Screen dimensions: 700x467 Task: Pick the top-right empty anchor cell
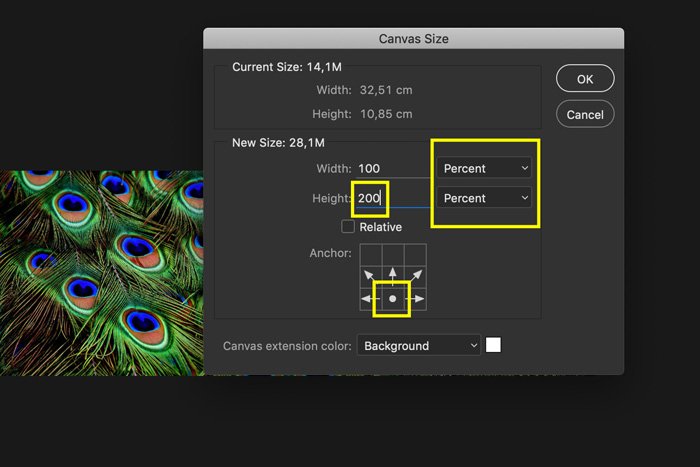[x=415, y=253]
